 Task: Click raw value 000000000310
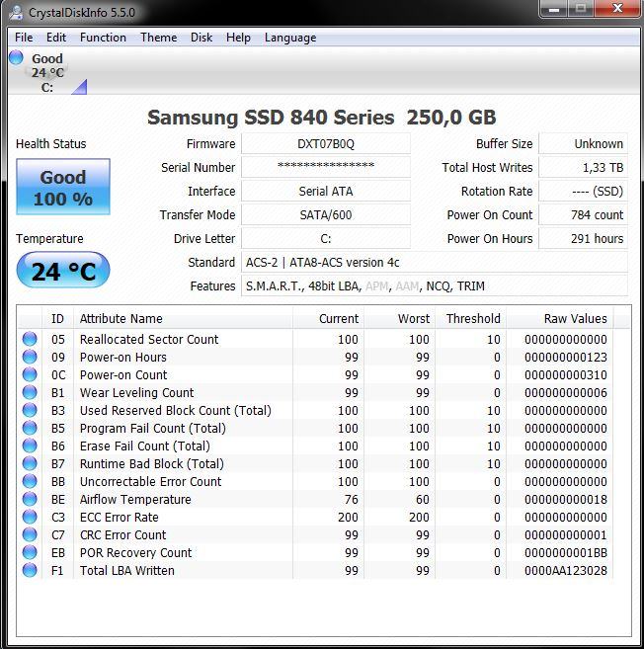(566, 375)
